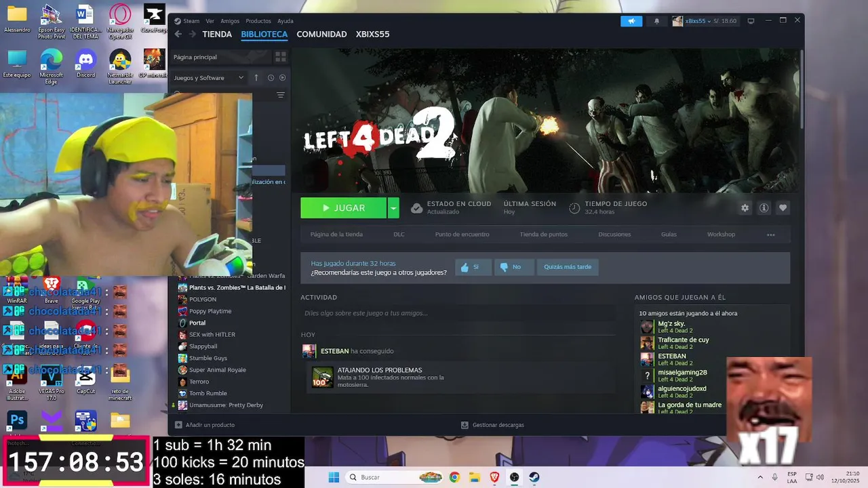Click the activity text field 'Diles algo sobre este juego'
This screenshot has width=868, height=488.
pyautogui.click(x=458, y=313)
